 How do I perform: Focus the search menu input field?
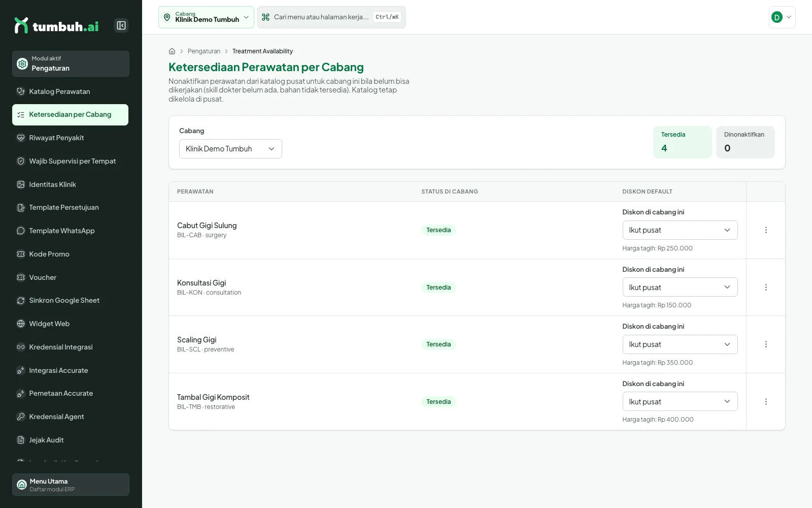[331, 17]
